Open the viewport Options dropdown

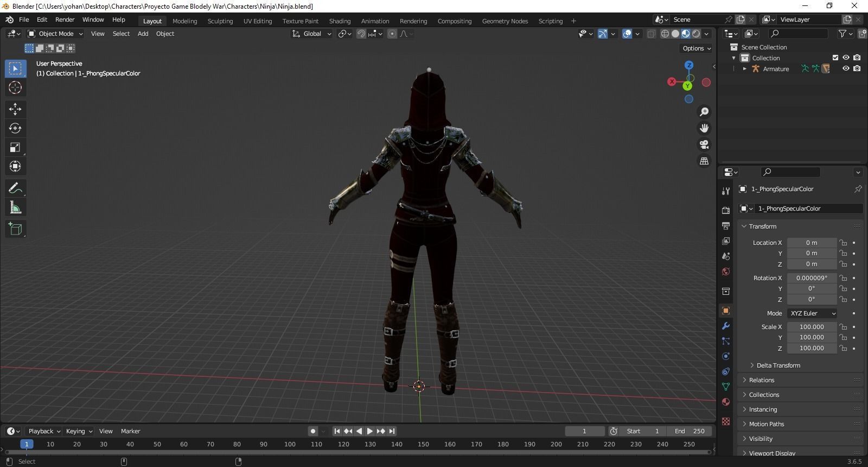tap(697, 48)
